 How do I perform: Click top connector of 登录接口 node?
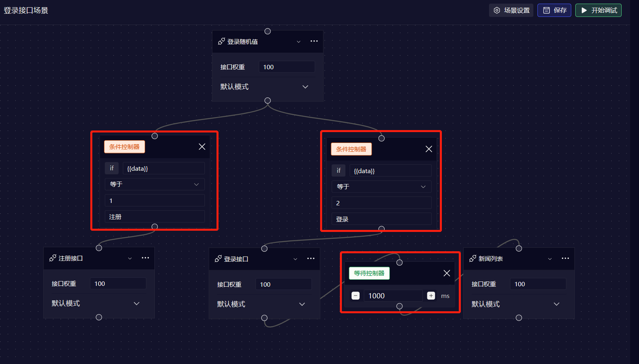coord(264,248)
